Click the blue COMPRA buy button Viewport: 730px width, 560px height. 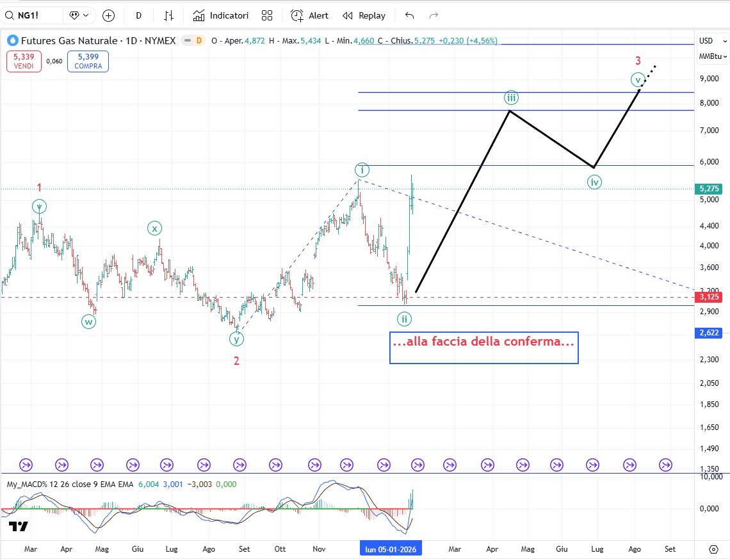88,61
